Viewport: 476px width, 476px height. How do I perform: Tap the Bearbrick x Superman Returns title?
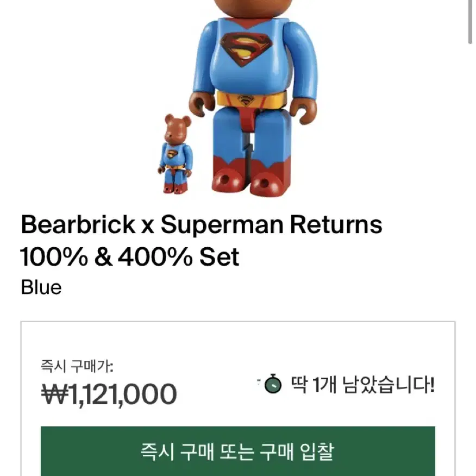pyautogui.click(x=202, y=224)
